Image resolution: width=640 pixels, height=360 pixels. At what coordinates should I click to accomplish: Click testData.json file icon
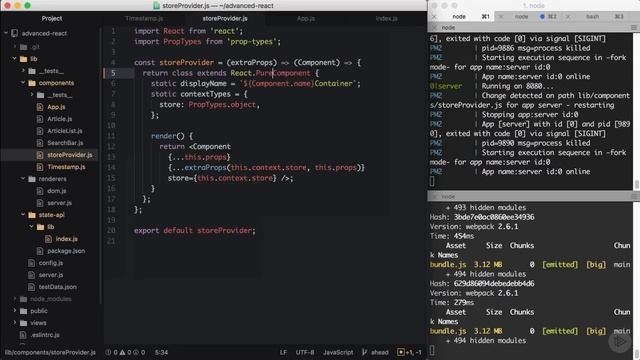(x=31, y=287)
